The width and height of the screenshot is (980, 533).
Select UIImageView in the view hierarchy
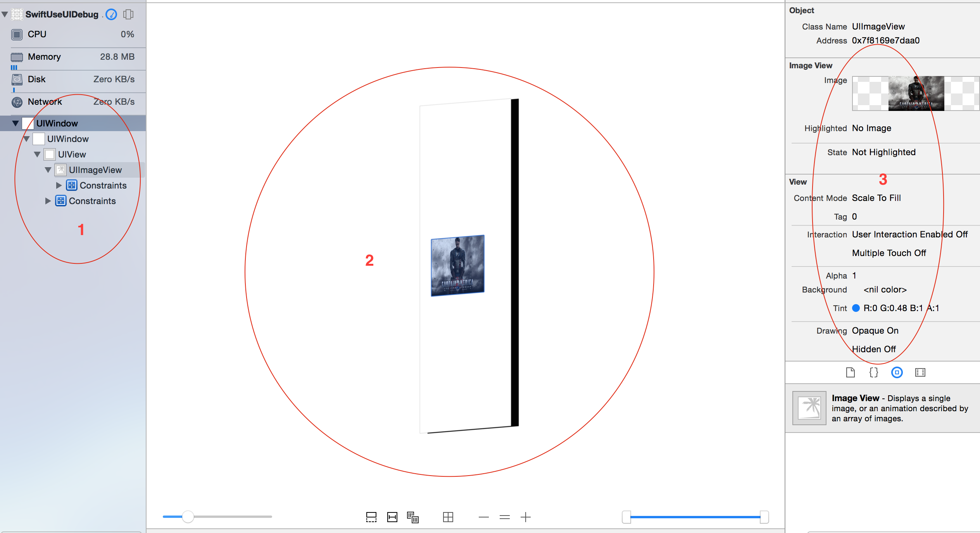pyautogui.click(x=95, y=170)
